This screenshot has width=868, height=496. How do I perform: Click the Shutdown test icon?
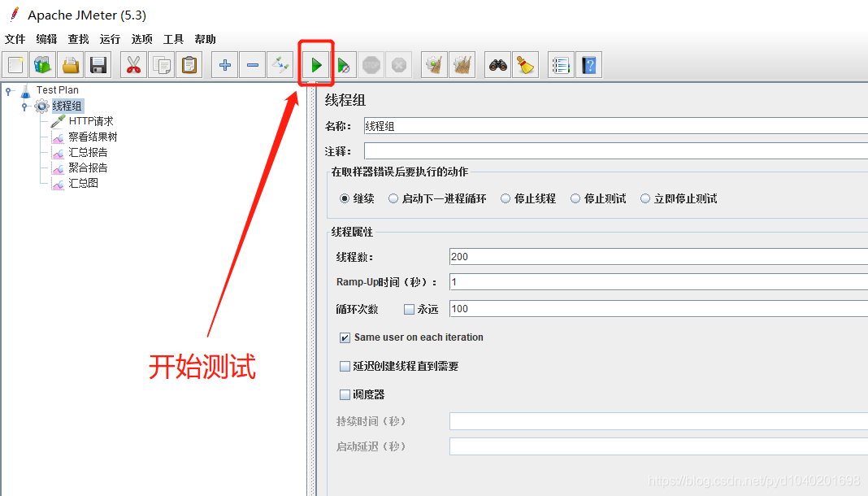click(399, 65)
